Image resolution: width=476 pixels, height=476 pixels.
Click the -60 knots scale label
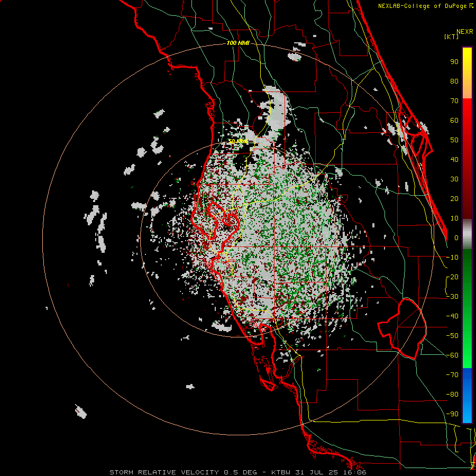[452, 355]
